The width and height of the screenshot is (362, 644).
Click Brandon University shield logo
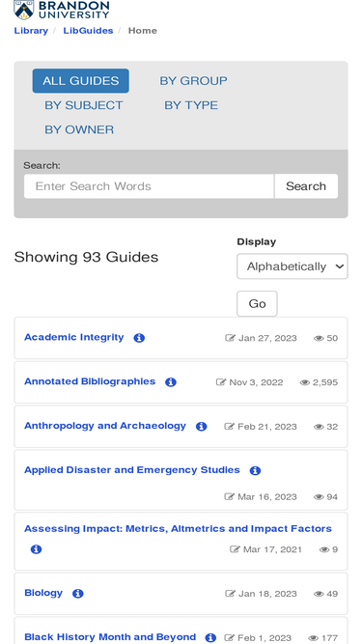24,10
